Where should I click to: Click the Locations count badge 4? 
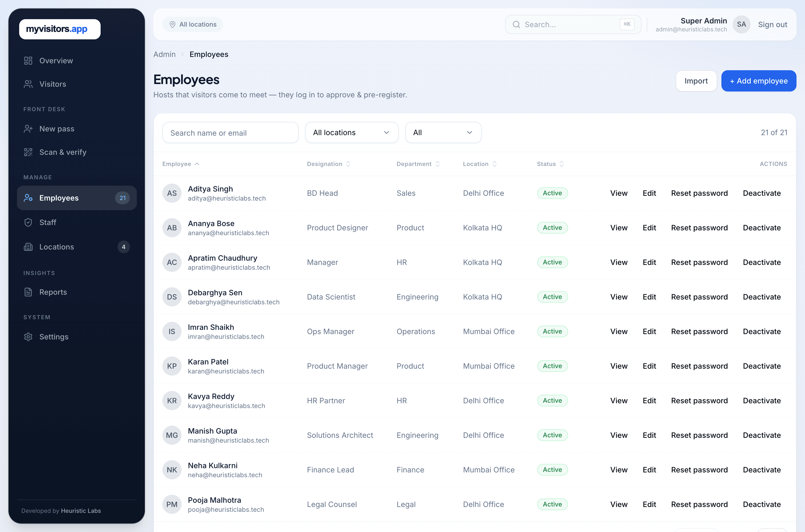[124, 247]
